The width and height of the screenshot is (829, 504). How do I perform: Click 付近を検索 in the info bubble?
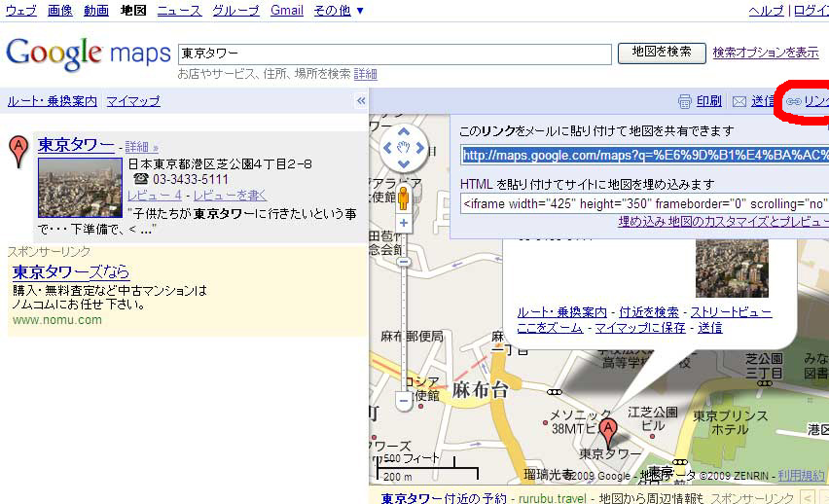pos(649,312)
